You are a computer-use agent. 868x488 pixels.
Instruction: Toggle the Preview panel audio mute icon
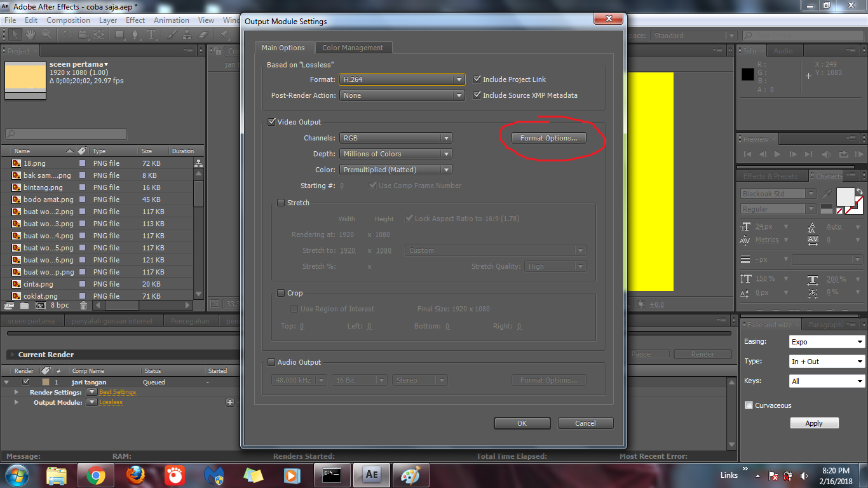tap(827, 154)
